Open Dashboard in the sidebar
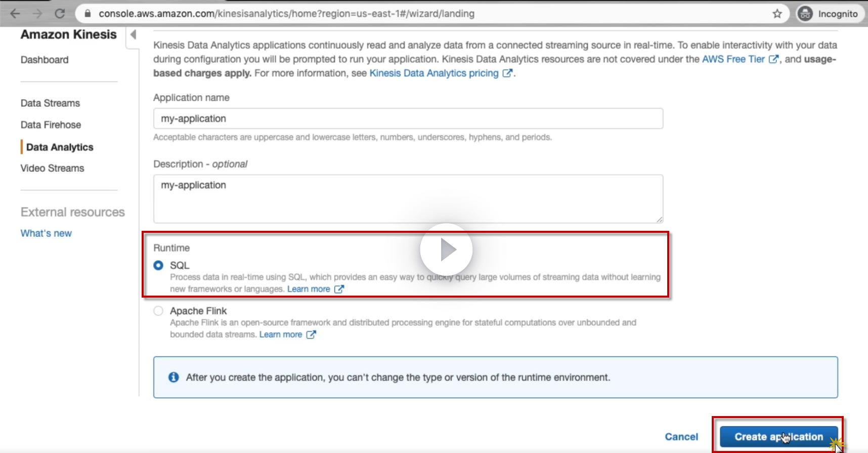Screen dimensions: 868x453 [x=45, y=60]
